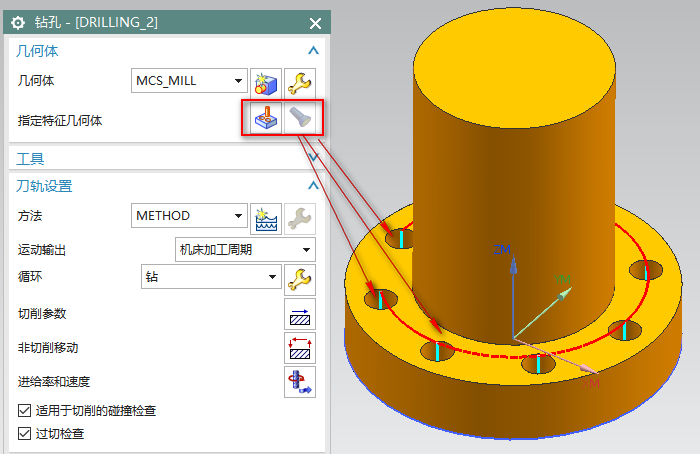
Task: Open the cutting parameters (切削参数) icon
Action: (x=299, y=314)
